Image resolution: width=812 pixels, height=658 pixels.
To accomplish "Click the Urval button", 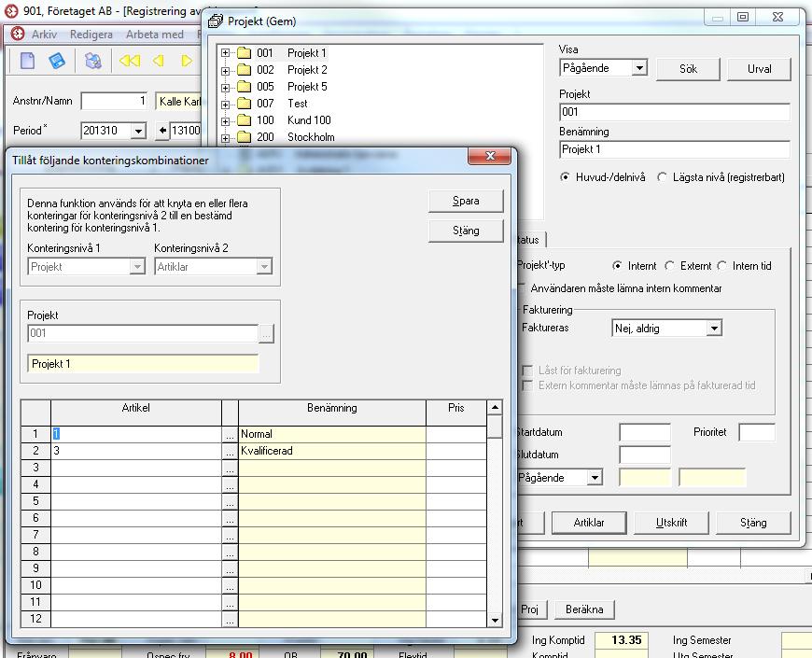I will (x=759, y=69).
